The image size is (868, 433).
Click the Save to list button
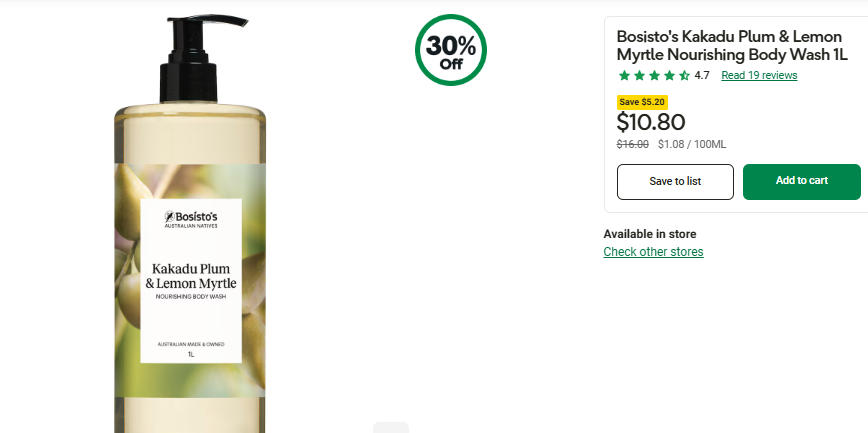[x=675, y=182]
